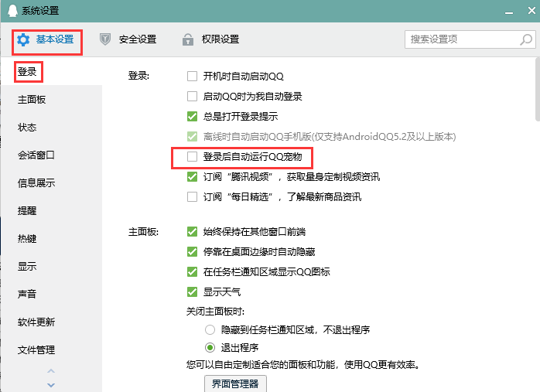The image size is (540, 392).
Task: Check 登录后自动运行QQ宠物
Action: coord(192,157)
